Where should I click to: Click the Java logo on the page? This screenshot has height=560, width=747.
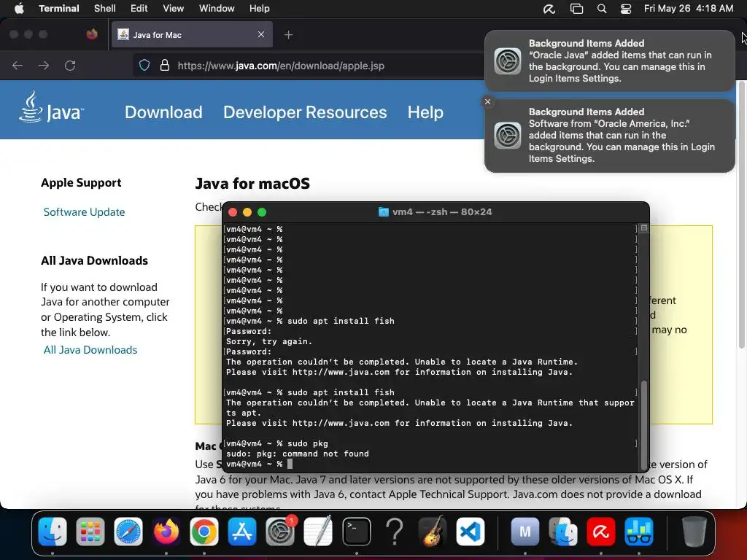[52, 108]
